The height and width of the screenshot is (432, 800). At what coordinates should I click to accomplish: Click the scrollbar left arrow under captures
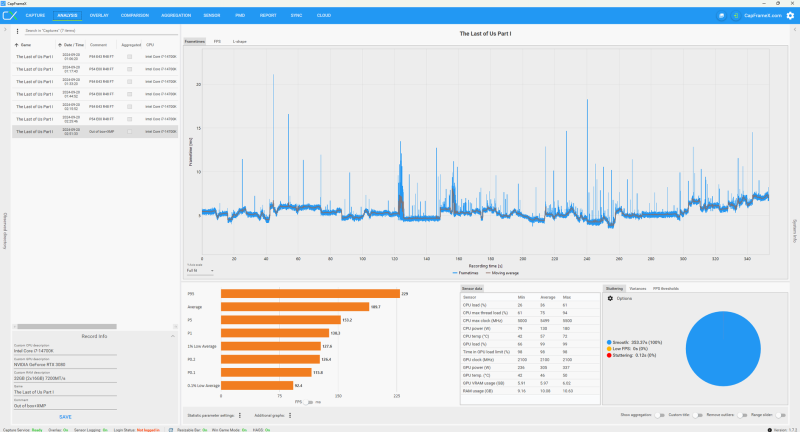(x=15, y=326)
